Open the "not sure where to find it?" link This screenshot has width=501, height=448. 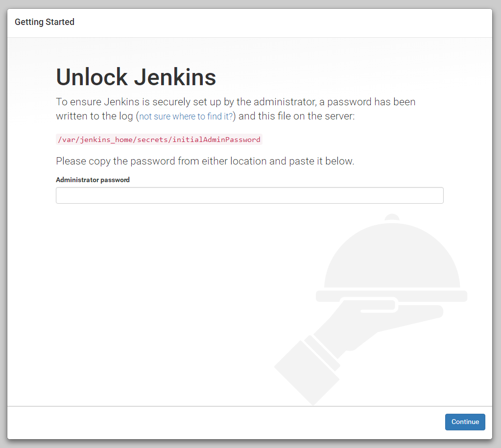click(x=186, y=117)
